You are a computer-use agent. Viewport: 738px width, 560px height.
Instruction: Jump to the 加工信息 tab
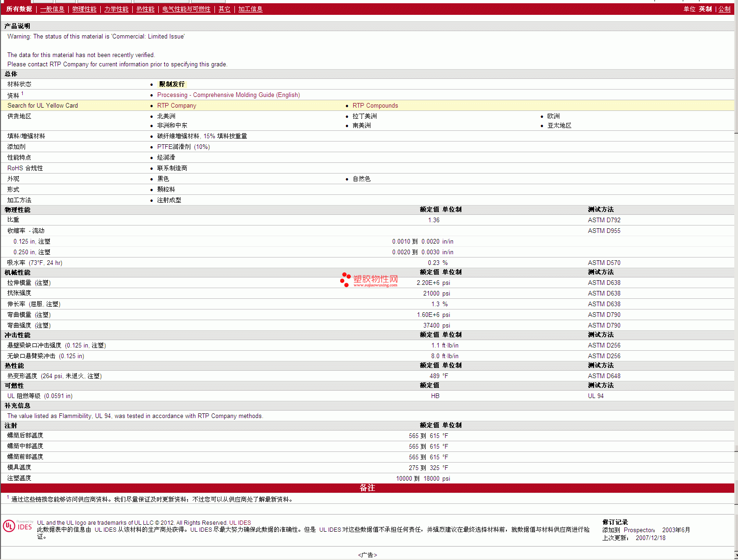(250, 9)
